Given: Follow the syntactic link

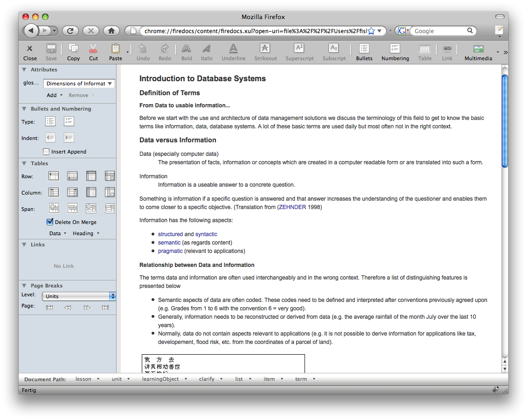Looking at the screenshot, I should click(x=206, y=234).
